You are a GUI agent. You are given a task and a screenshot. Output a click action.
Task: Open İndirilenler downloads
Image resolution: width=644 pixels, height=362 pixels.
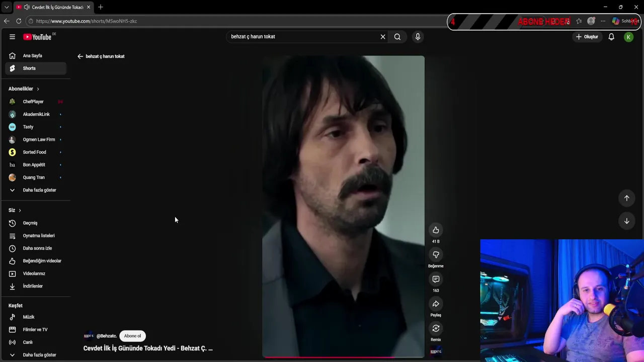tap(35, 286)
